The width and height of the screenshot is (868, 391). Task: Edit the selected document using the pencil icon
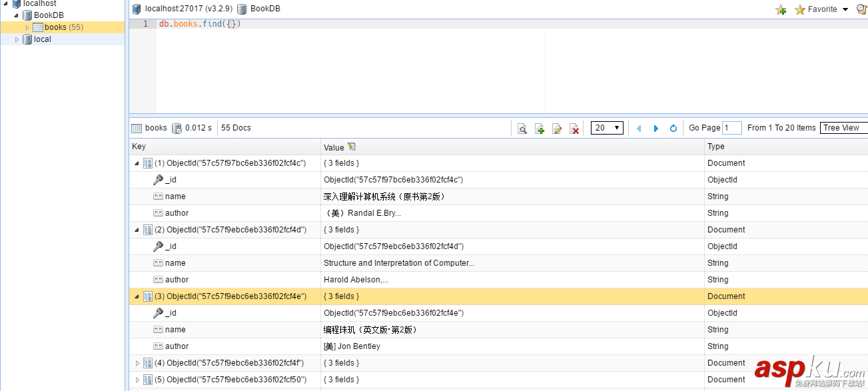pos(557,128)
